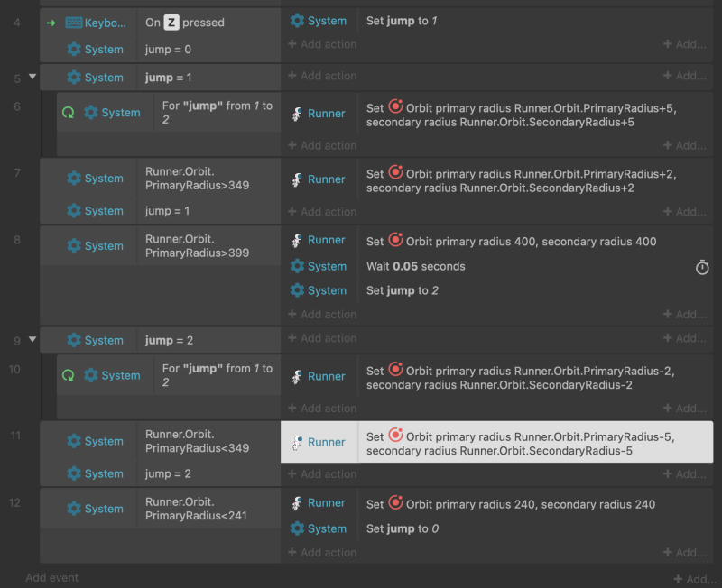Click the System gear icon on 'jump = 1' in event 5
Viewport: 722px width, 588px height.
[x=74, y=78]
